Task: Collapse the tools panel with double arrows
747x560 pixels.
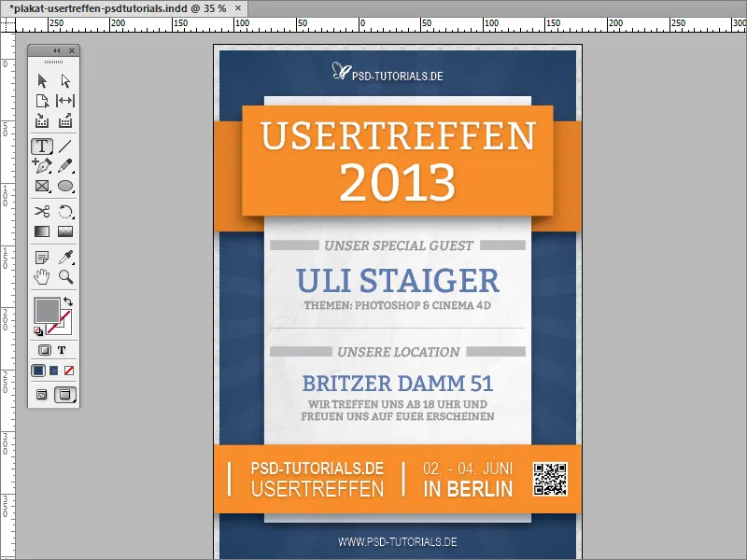Action: pyautogui.click(x=58, y=51)
